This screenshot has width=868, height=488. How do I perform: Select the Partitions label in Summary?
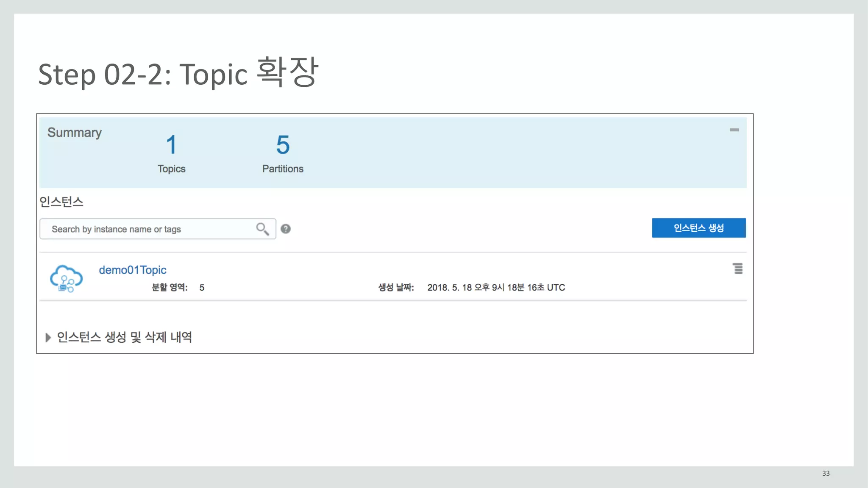pos(283,169)
